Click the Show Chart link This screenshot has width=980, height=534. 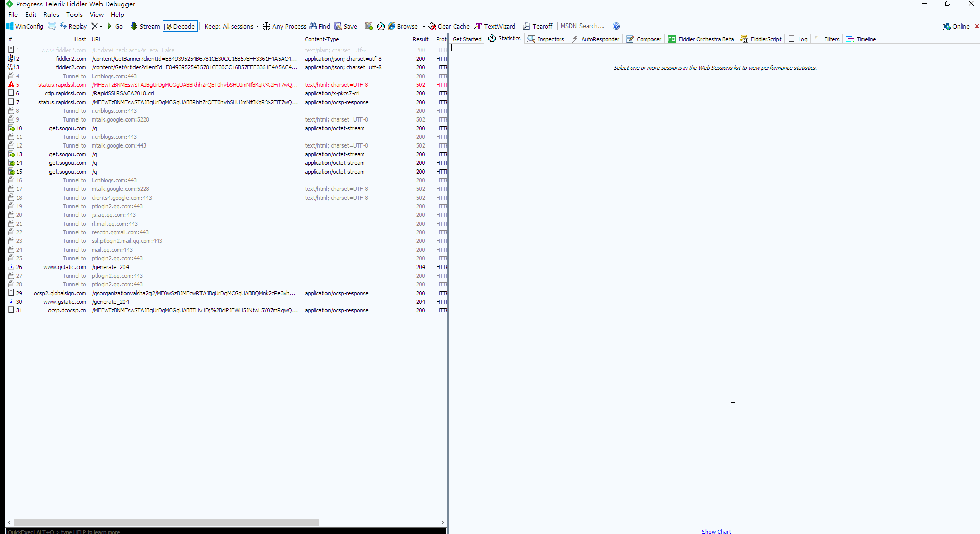(x=716, y=531)
